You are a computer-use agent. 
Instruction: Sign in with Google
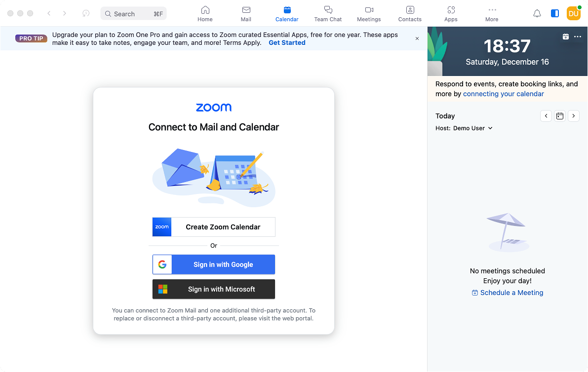(214, 264)
